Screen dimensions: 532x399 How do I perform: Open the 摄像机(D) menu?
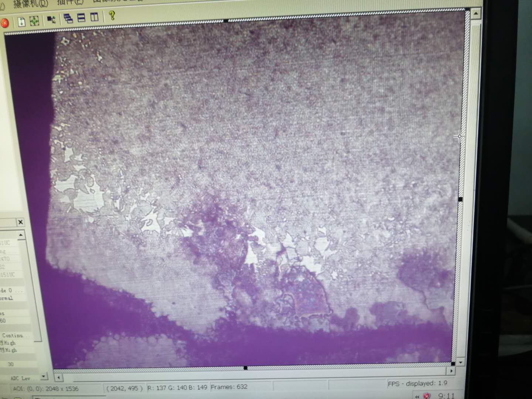point(31,4)
